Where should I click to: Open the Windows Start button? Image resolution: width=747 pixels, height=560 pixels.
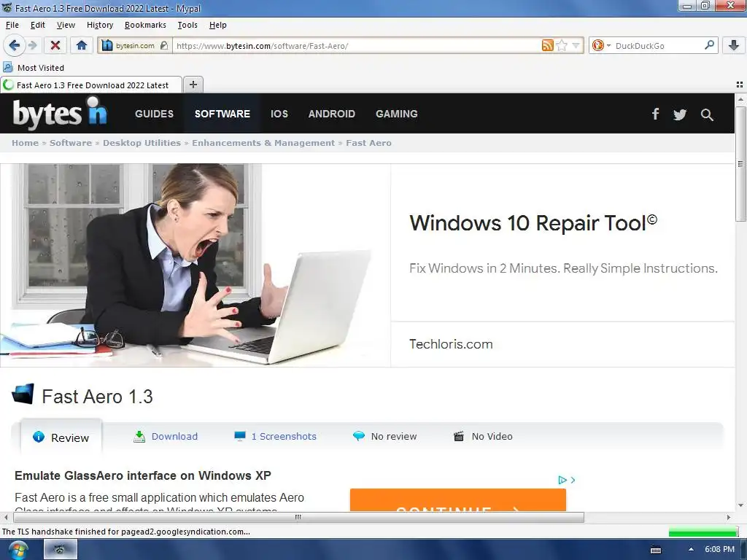point(17,550)
